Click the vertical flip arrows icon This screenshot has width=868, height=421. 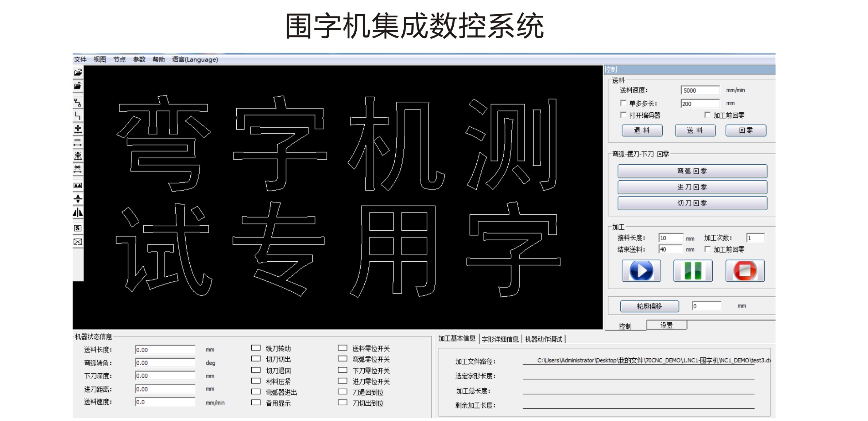[x=78, y=199]
